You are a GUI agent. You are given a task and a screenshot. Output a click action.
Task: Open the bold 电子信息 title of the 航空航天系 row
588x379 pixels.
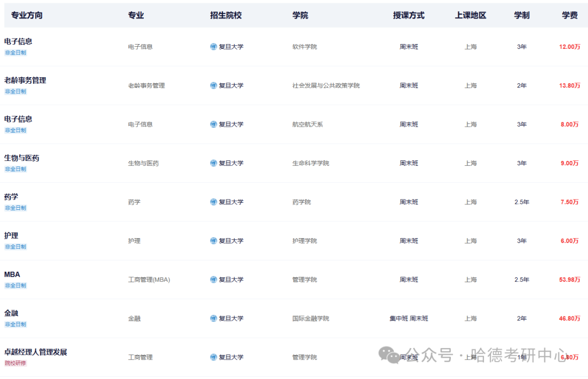18,119
